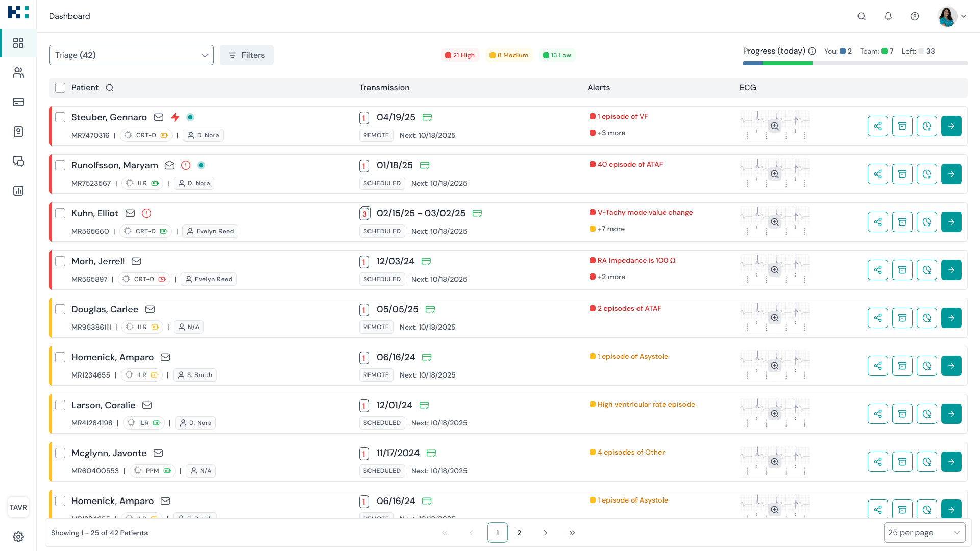Open notifications from the bell icon
The image size is (980, 551).
(888, 16)
